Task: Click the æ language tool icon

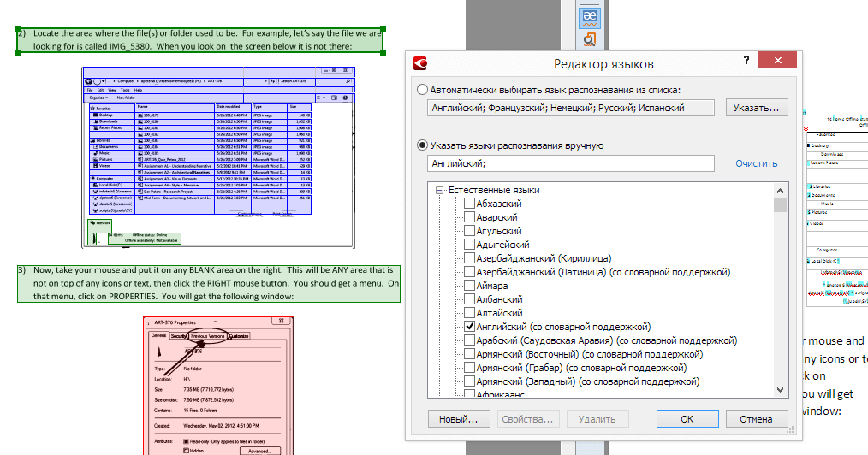Action: point(589,16)
